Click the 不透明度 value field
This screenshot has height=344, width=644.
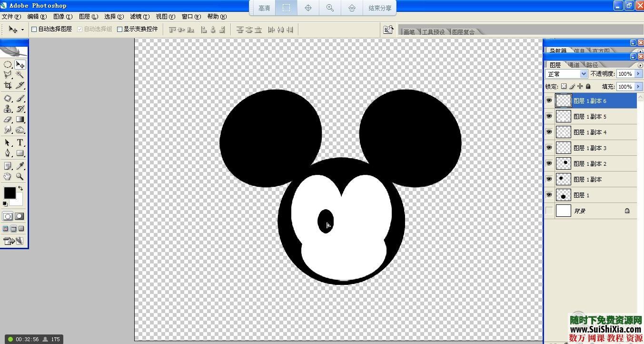coord(625,74)
